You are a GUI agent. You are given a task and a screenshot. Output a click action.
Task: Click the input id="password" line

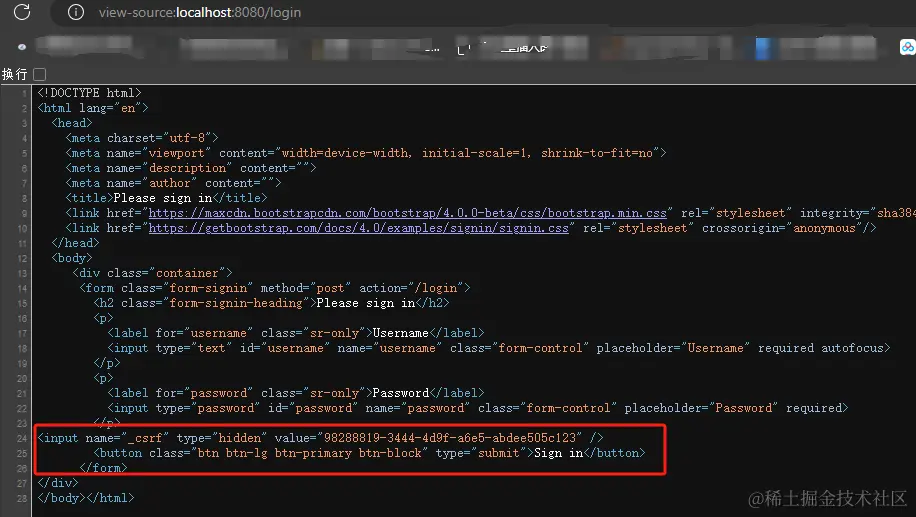478,408
